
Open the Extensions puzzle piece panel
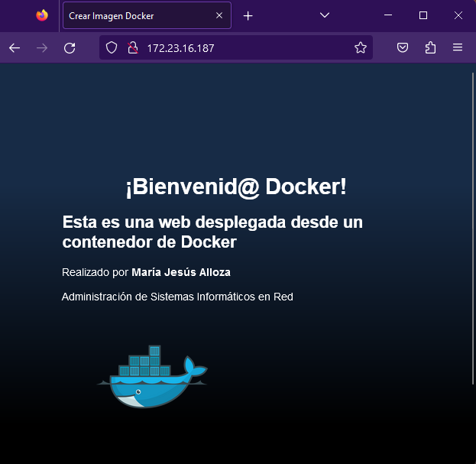tap(430, 48)
